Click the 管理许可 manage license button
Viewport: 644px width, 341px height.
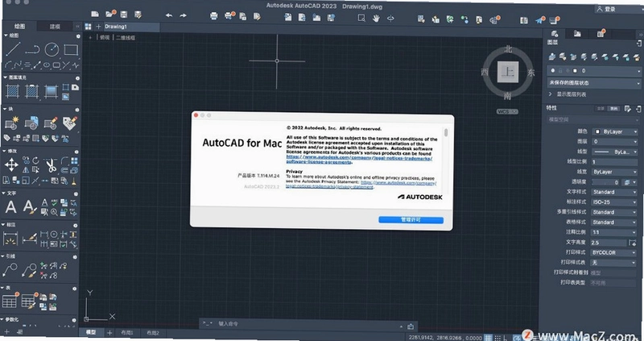pyautogui.click(x=411, y=219)
